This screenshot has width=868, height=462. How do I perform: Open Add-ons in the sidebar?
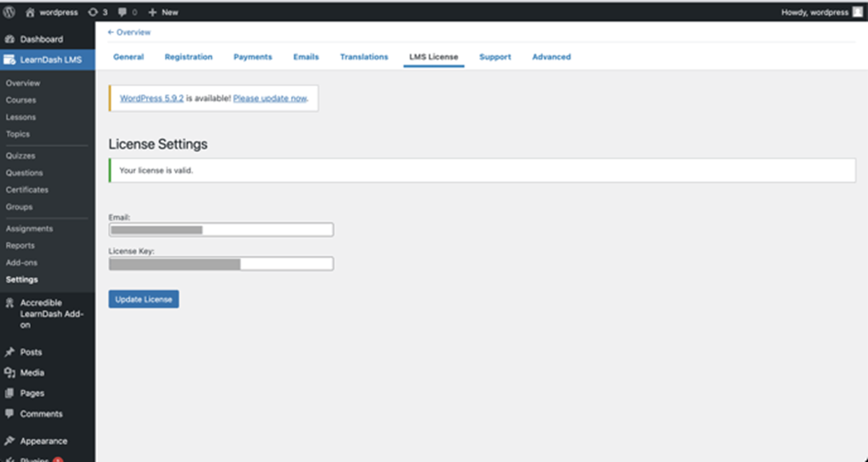[x=21, y=263]
